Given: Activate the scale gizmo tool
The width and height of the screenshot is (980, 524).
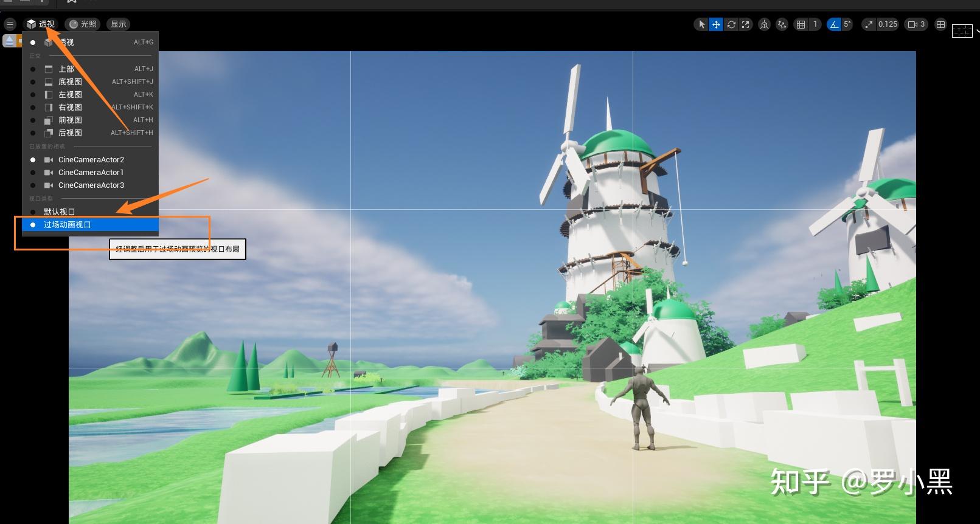Looking at the screenshot, I should (x=746, y=24).
